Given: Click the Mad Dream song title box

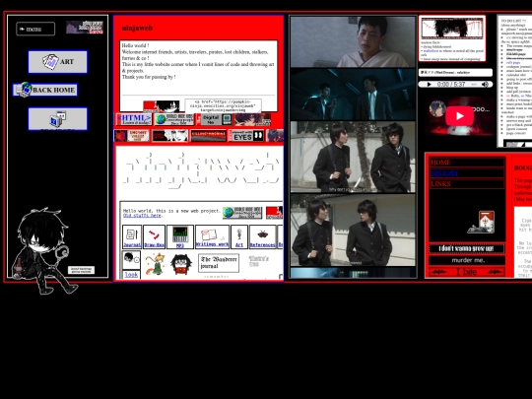Looking at the screenshot, I should (455, 72).
